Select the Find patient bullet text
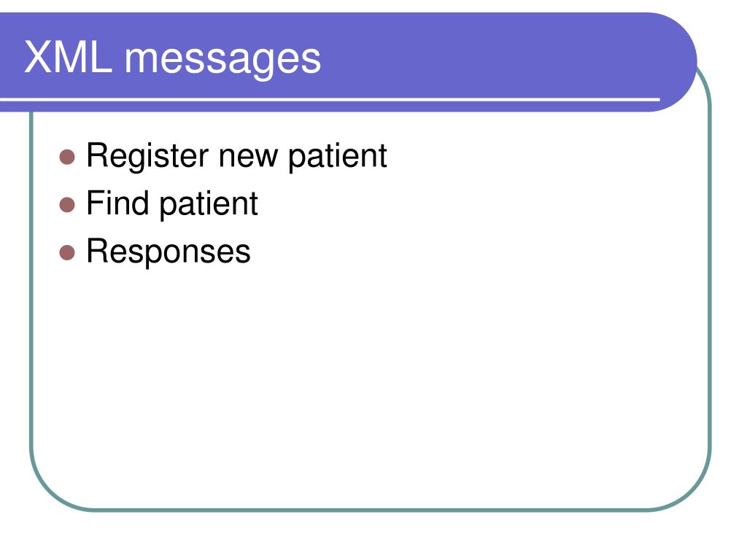 coord(172,204)
